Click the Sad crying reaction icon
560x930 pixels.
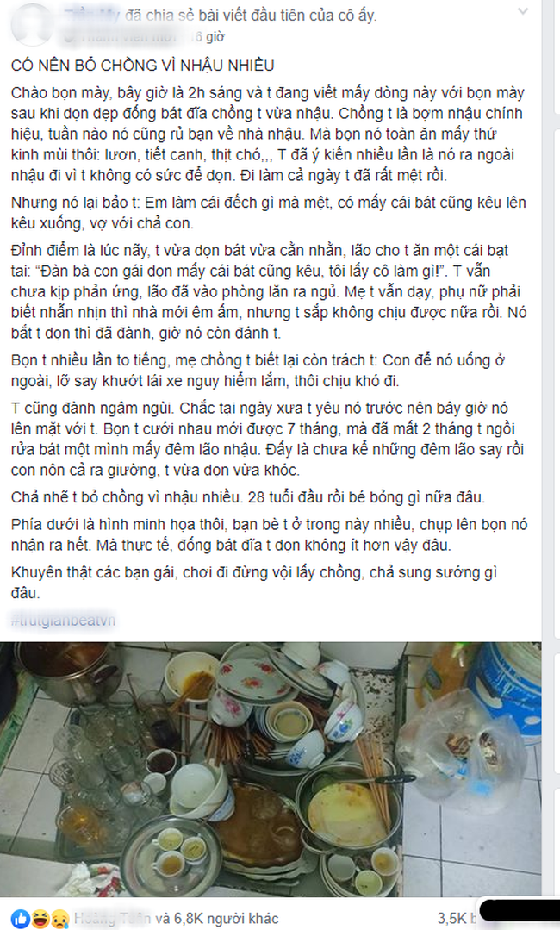click(59, 919)
